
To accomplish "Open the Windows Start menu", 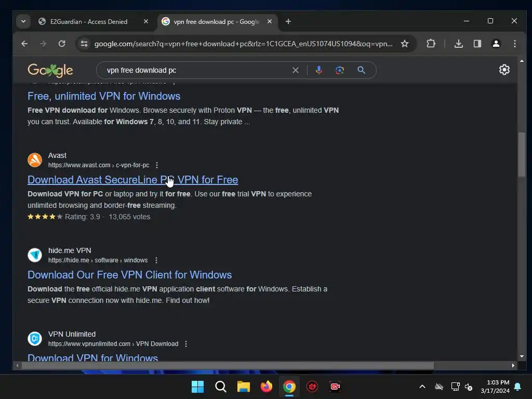I will click(197, 387).
